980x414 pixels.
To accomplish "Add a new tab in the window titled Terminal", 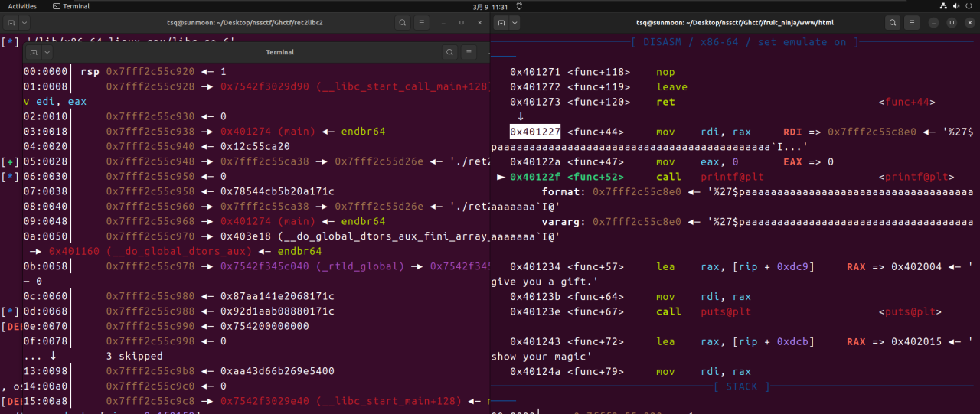I will (x=33, y=52).
